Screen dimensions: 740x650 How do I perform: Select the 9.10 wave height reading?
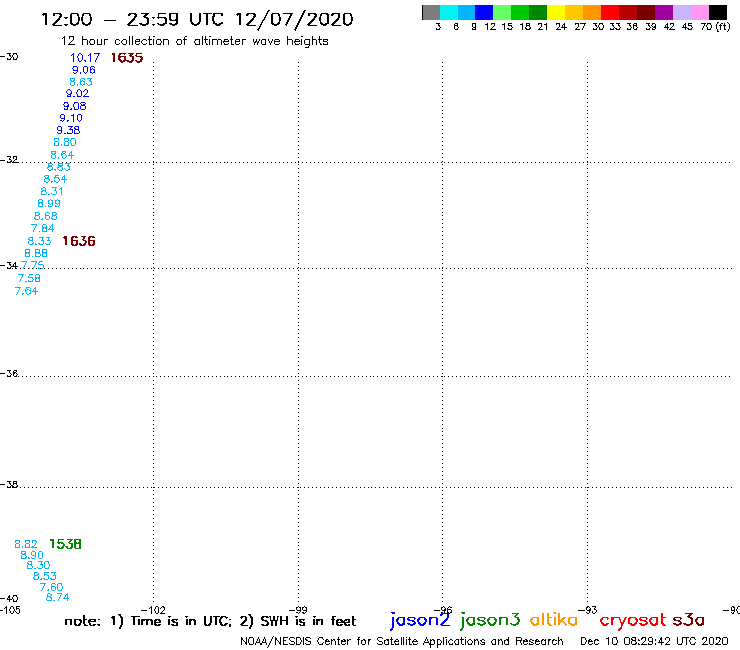[x=71, y=118]
